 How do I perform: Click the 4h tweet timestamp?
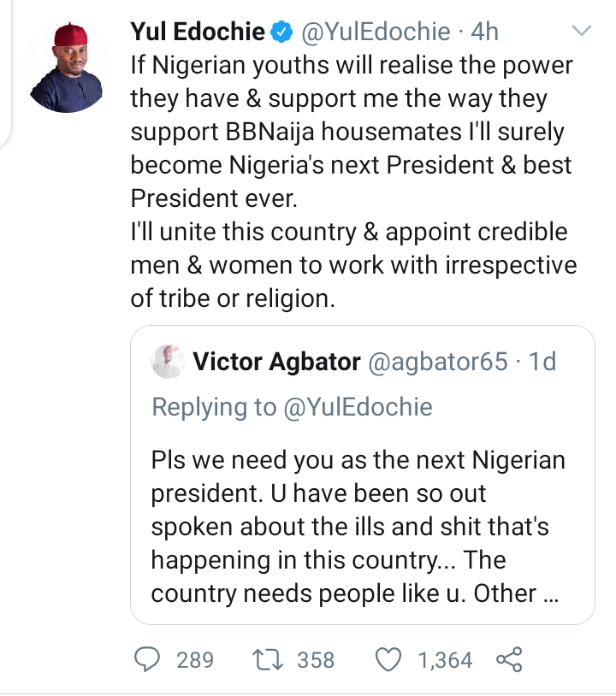[x=484, y=33]
